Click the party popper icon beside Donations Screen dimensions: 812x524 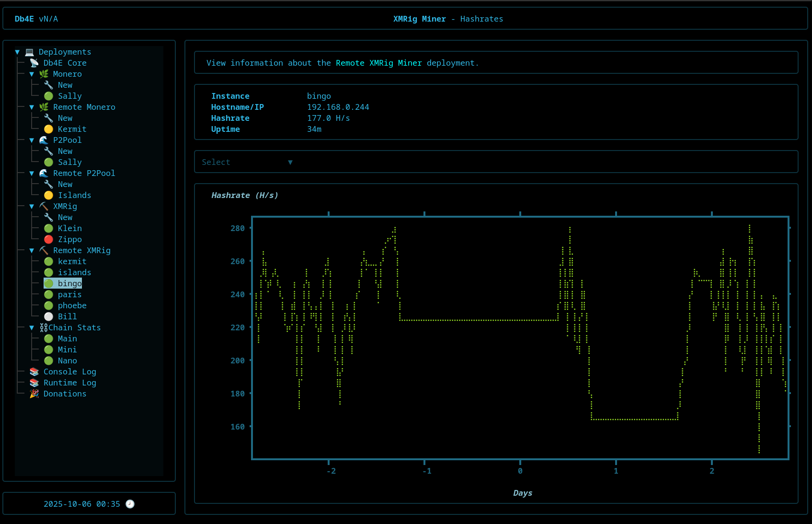coord(34,394)
